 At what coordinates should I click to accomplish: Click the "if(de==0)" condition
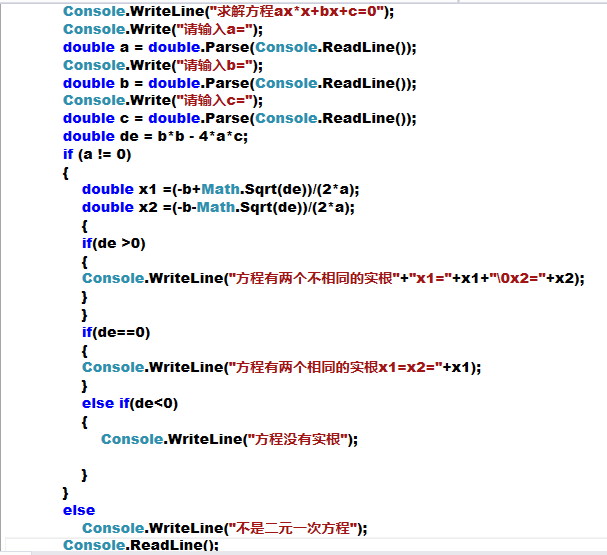(x=116, y=332)
